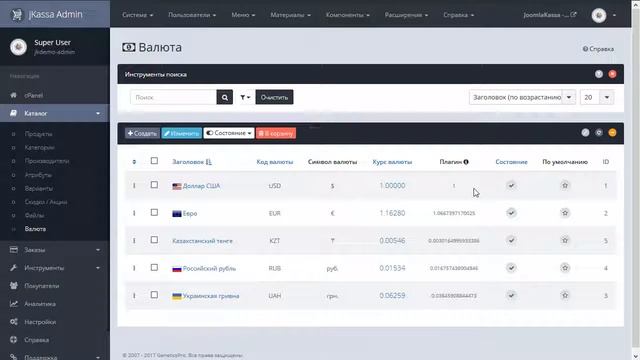Open the items-per-page dropdown showing 20
This screenshot has width=640, height=360.
(x=597, y=97)
